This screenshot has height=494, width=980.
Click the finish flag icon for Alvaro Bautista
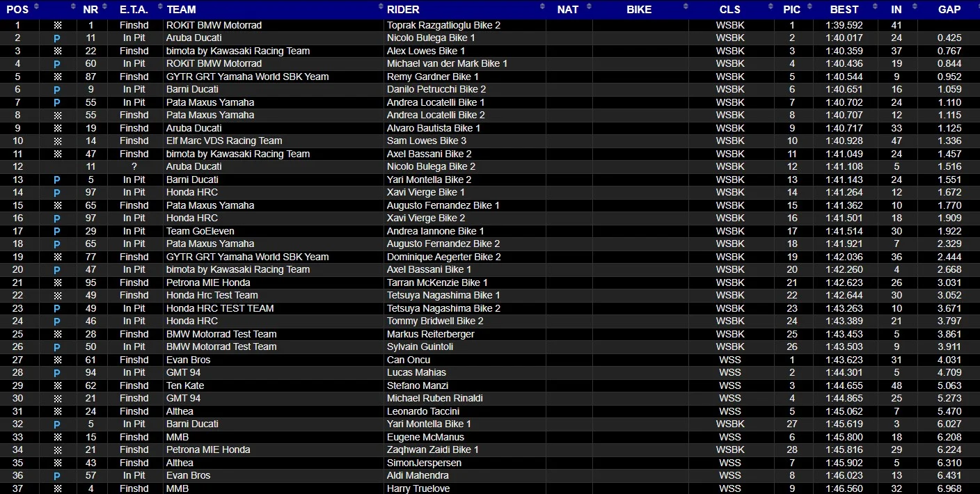click(x=57, y=128)
